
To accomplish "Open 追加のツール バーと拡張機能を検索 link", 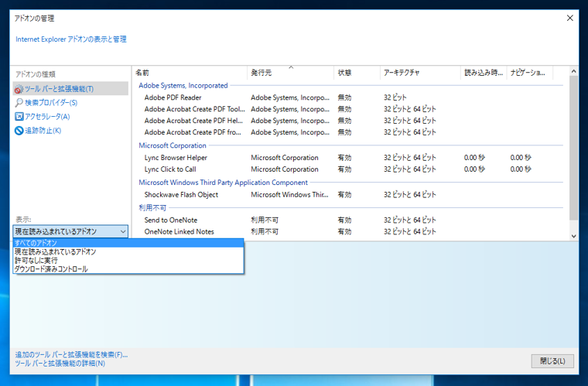I will click(71, 355).
